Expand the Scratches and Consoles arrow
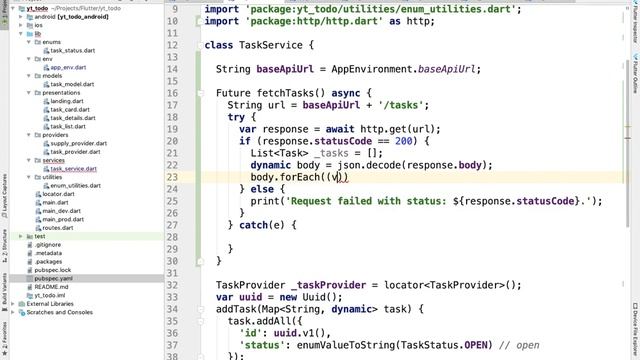 click(x=13, y=312)
